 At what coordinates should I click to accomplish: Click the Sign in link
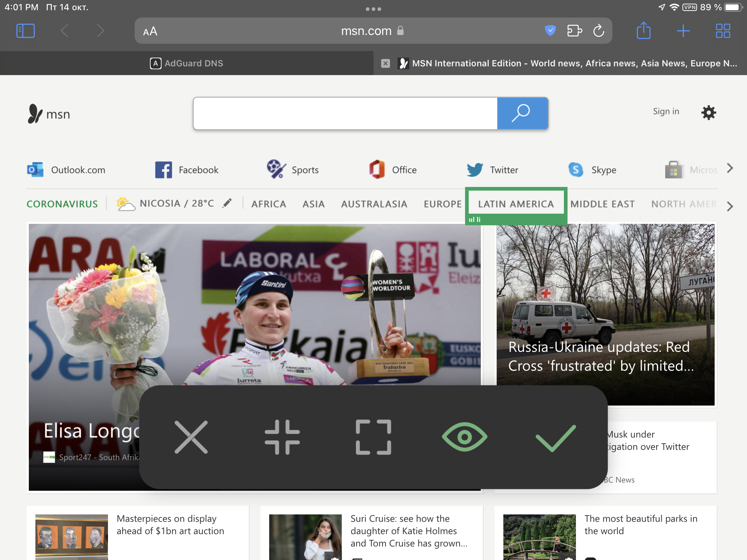pyautogui.click(x=666, y=112)
